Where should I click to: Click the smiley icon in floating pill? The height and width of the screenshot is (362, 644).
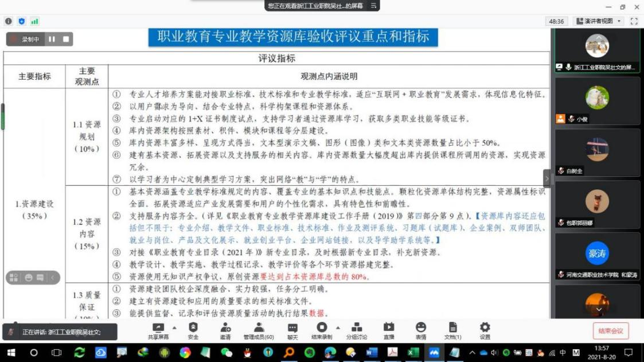[x=28, y=278]
